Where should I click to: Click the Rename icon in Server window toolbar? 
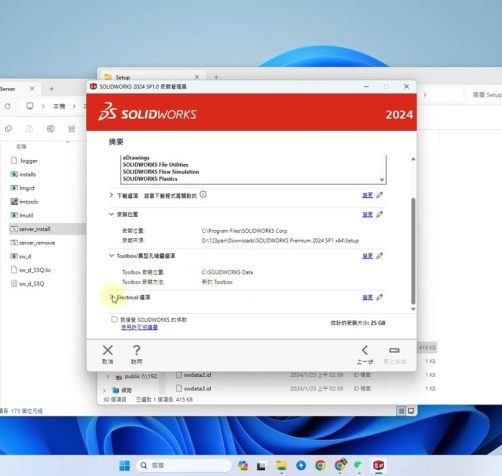tap(51, 129)
